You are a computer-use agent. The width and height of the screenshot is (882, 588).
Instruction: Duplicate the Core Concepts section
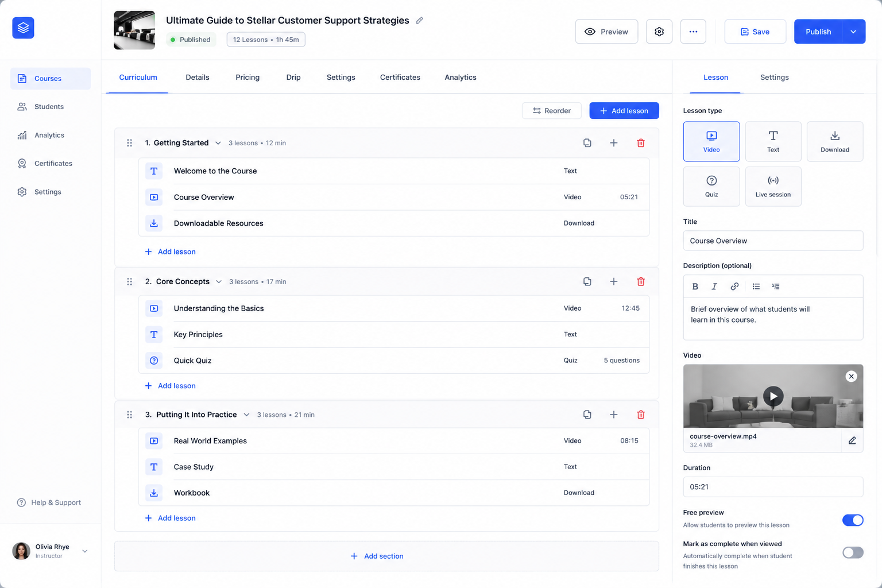click(587, 281)
